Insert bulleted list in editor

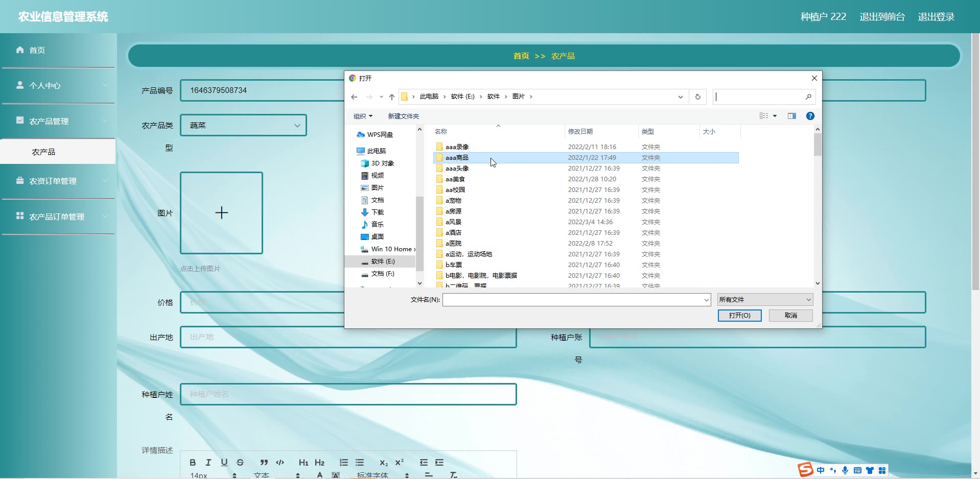click(x=360, y=463)
